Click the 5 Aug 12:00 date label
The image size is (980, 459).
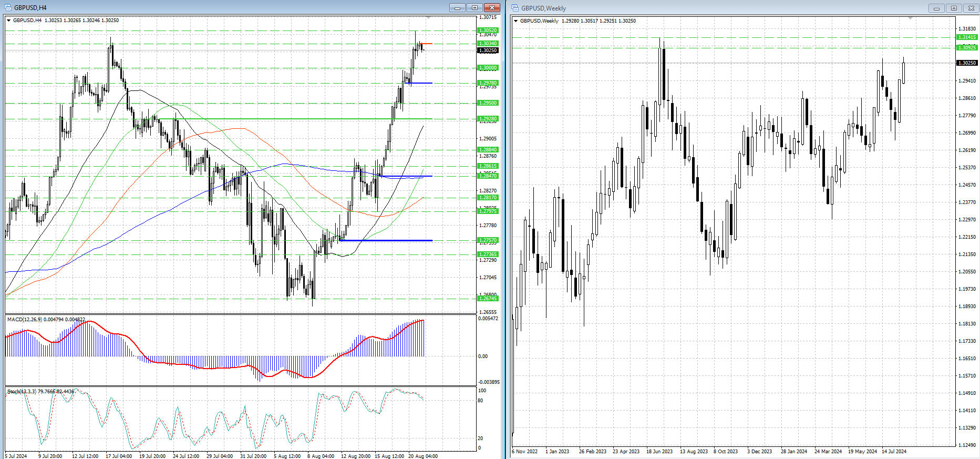coord(287,456)
